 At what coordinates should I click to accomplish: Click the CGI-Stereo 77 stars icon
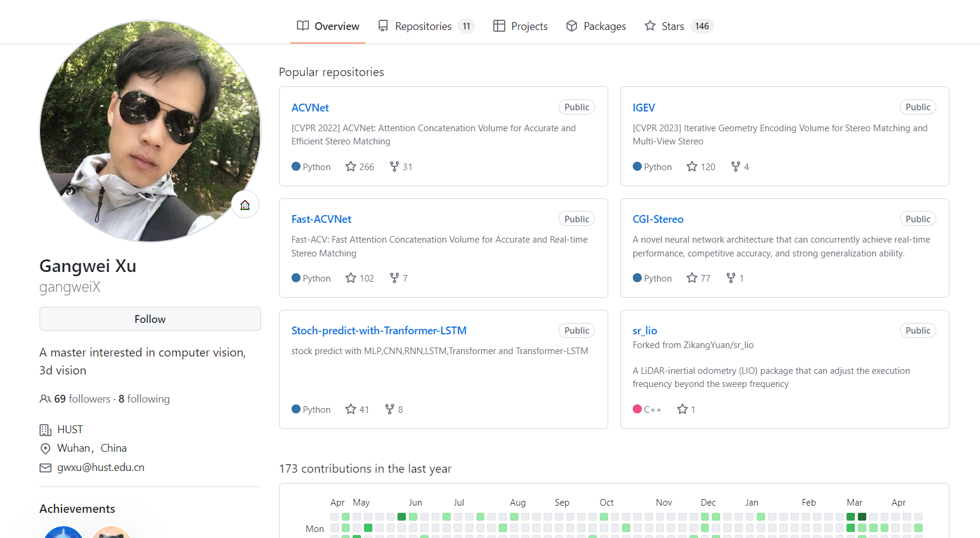coord(692,278)
